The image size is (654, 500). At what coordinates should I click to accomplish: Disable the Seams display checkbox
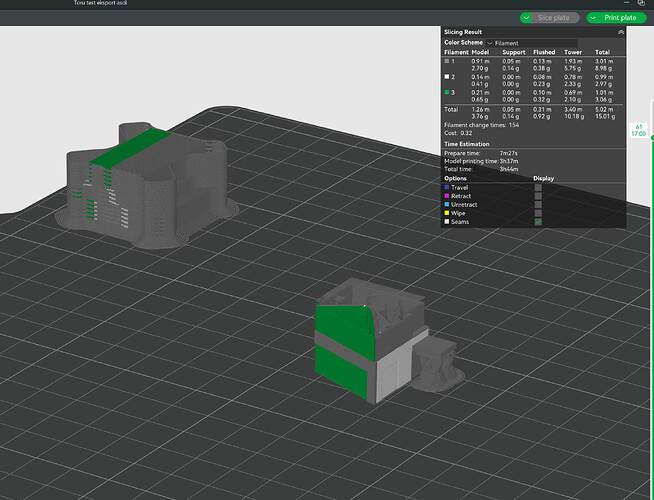[538, 222]
